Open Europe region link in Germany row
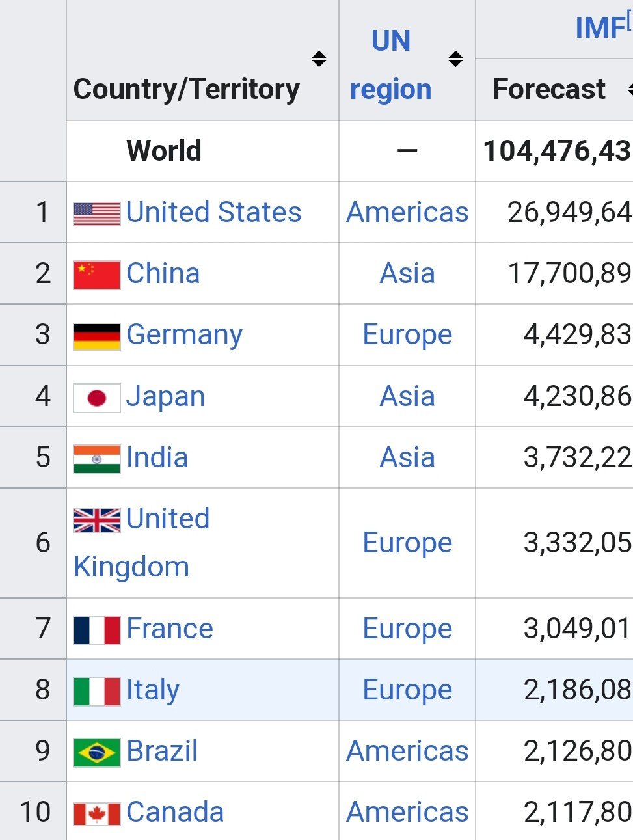 (x=407, y=334)
